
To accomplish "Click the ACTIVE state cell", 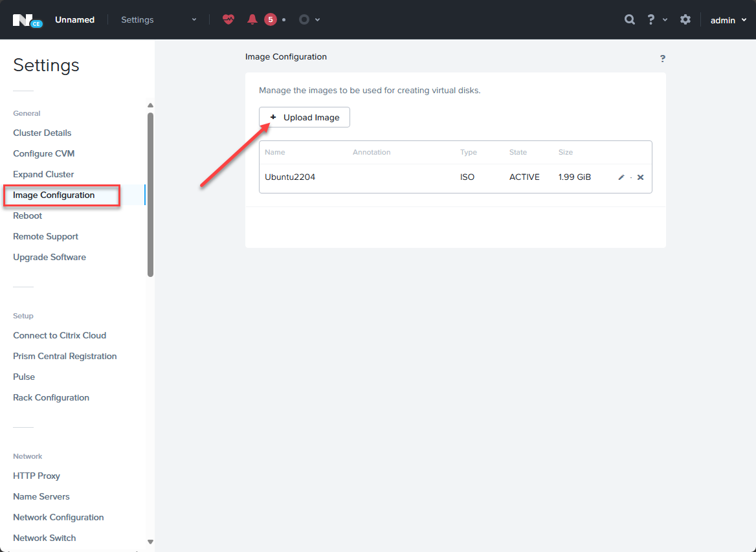I will [524, 177].
